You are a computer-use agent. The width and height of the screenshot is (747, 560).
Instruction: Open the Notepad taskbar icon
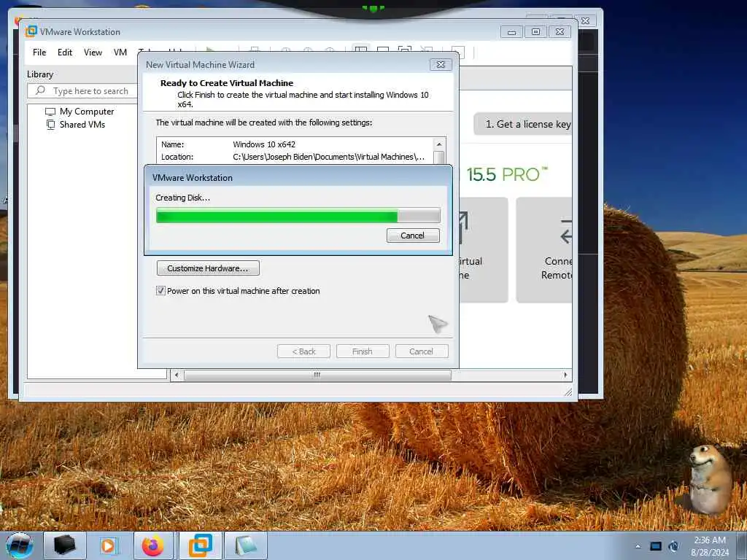click(245, 545)
